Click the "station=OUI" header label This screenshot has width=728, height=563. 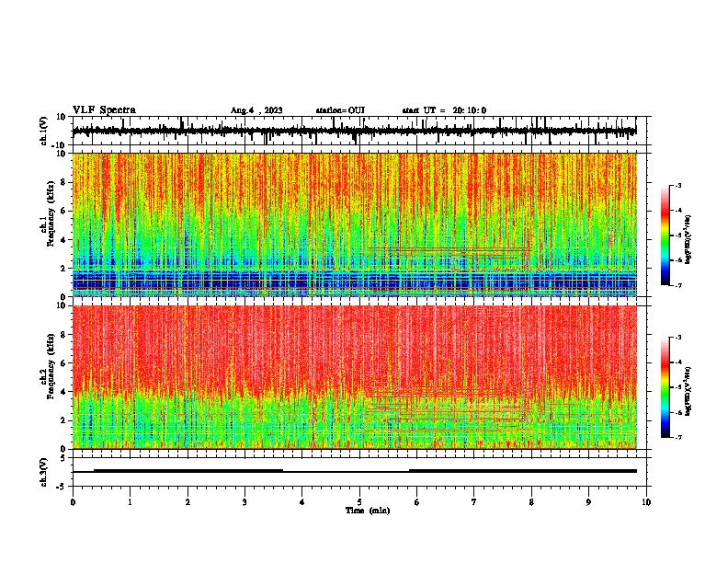click(x=340, y=110)
